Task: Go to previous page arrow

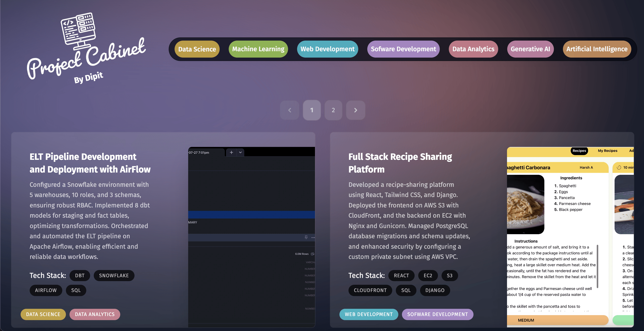Action: coord(290,110)
